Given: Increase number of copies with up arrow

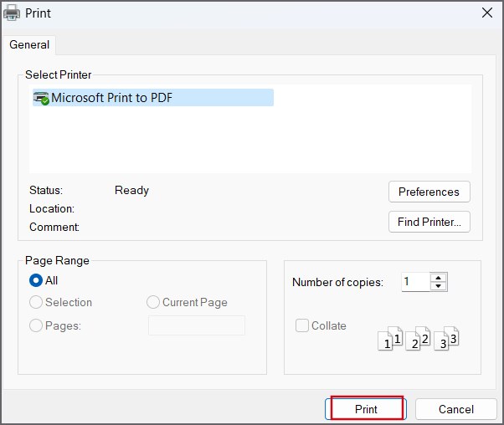Looking at the screenshot, I should [x=439, y=278].
